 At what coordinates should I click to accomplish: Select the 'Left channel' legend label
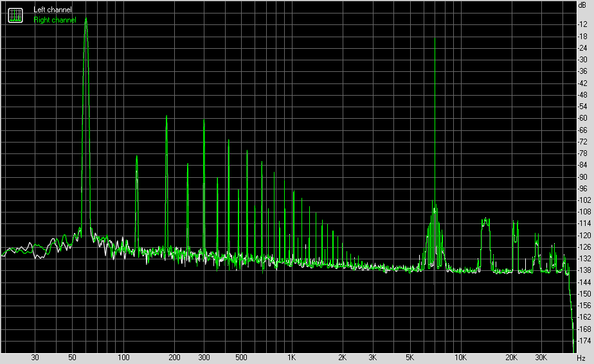coord(52,10)
